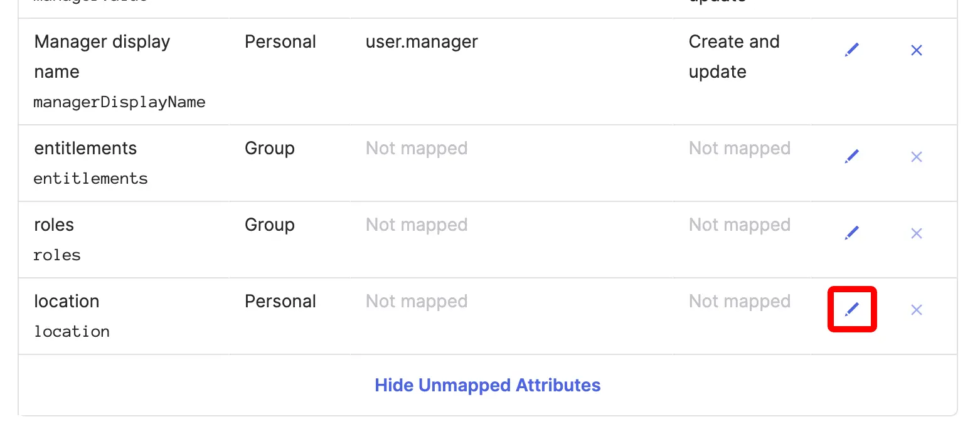The image size is (980, 439).
Task: Edit the roles attribute mapping
Action: click(x=851, y=233)
